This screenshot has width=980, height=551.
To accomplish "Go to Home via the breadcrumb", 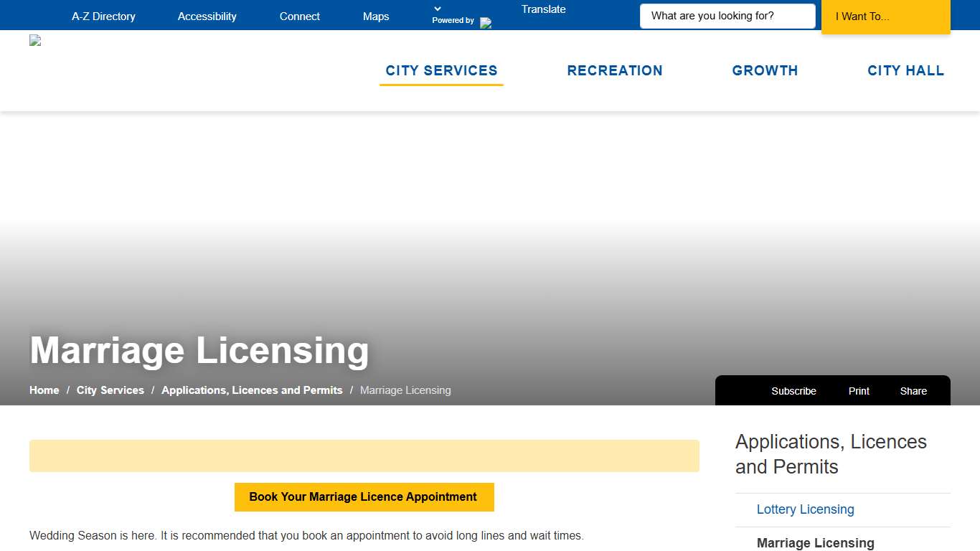I will [x=44, y=390].
